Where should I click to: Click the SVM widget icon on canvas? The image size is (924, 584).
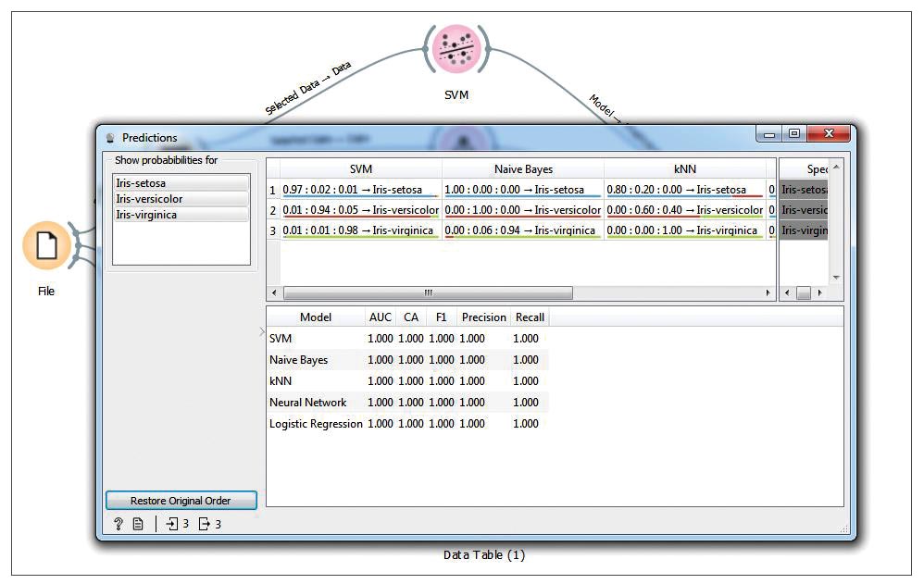(x=456, y=48)
